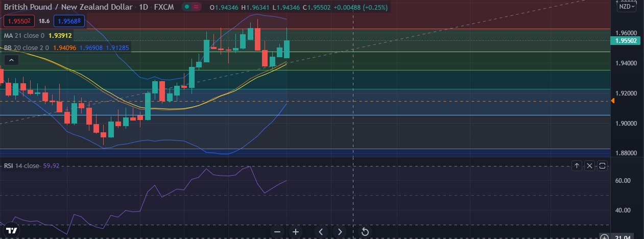Move the RSI pane up
The image size is (644, 239).
click(577, 165)
